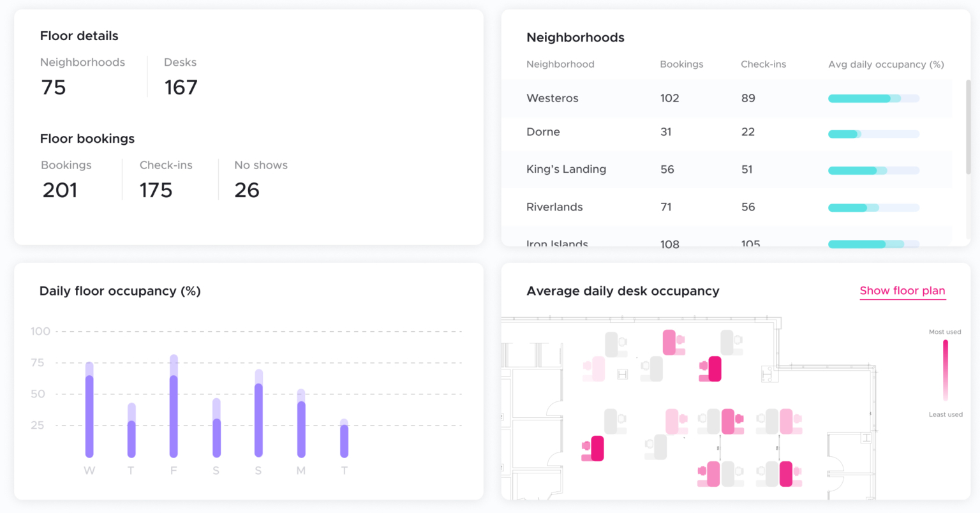
Task: Click the Wednesday (W) occupancy bar
Action: click(89, 410)
